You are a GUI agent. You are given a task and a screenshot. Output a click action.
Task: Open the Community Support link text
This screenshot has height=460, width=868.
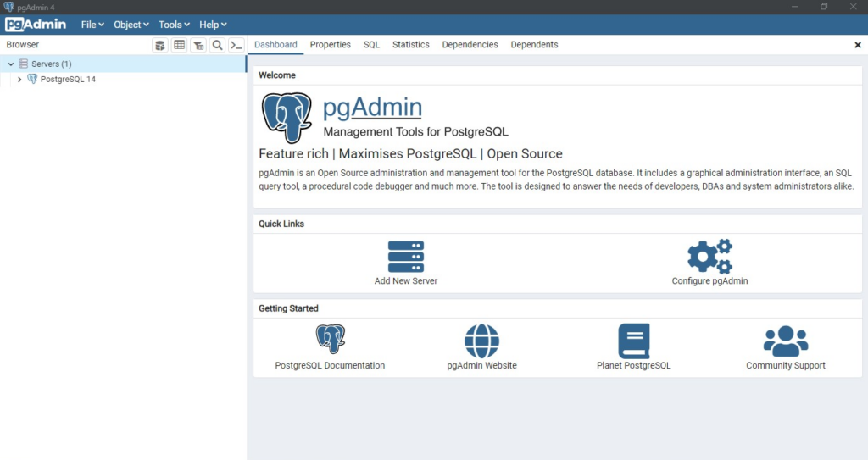coord(786,365)
